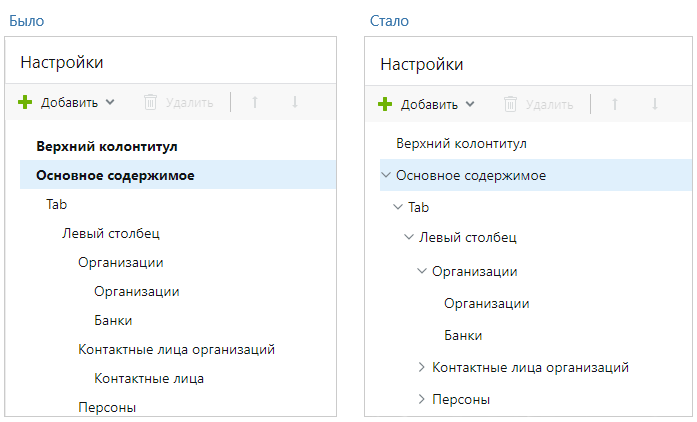Expand Персоны node in right tree
The height and width of the screenshot is (422, 697).
[x=421, y=399]
